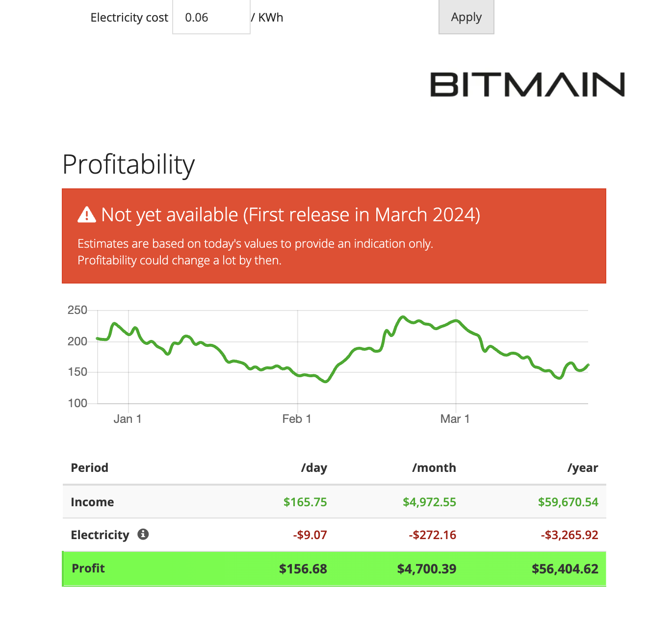The height and width of the screenshot is (622, 672).
Task: Click the daily profit value $156.68
Action: pyautogui.click(x=303, y=569)
